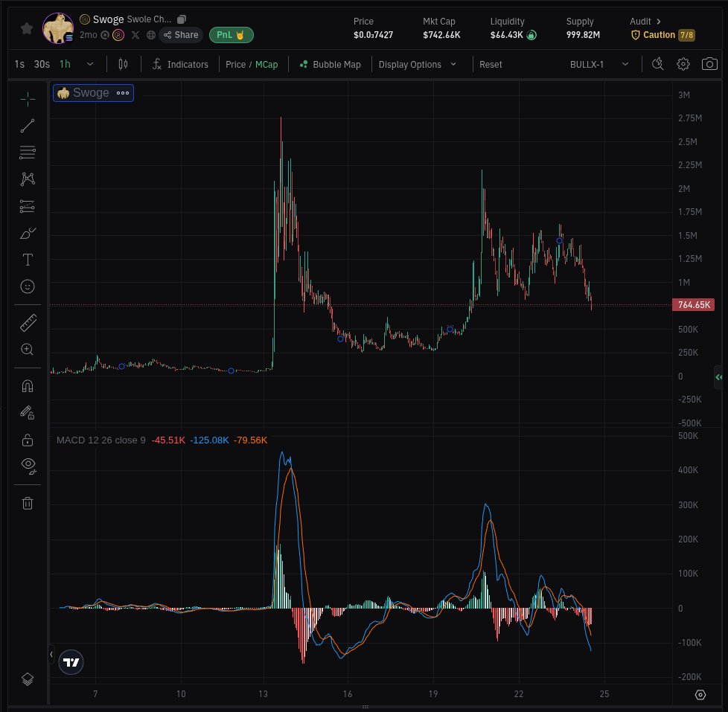The width and height of the screenshot is (728, 712).
Task: Toggle magnet mode
Action: (x=28, y=386)
